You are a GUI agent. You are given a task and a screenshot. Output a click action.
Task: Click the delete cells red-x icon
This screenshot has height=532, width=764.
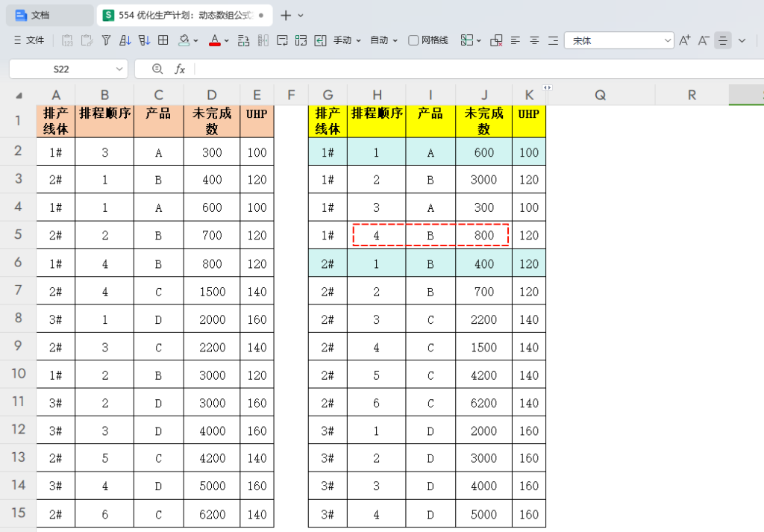(x=496, y=40)
